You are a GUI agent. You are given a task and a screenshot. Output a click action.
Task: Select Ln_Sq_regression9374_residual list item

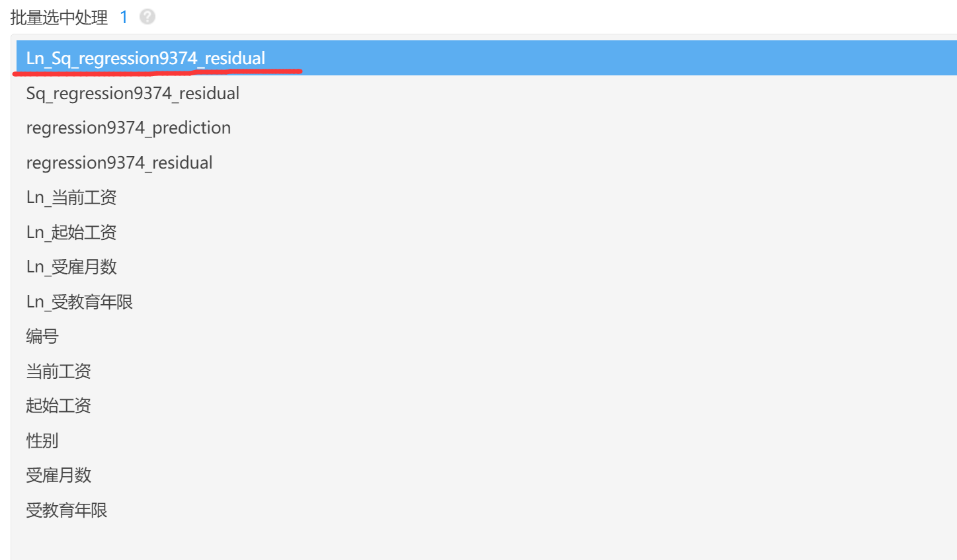point(146,58)
